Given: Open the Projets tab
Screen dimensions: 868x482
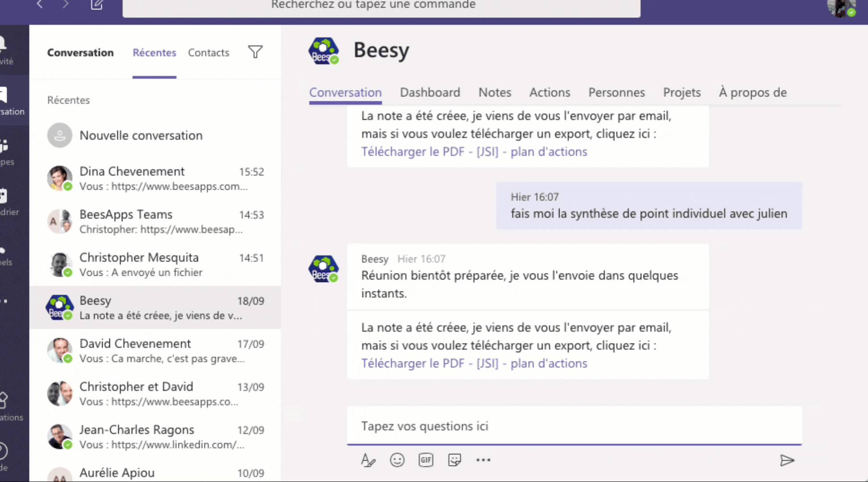Looking at the screenshot, I should point(682,92).
